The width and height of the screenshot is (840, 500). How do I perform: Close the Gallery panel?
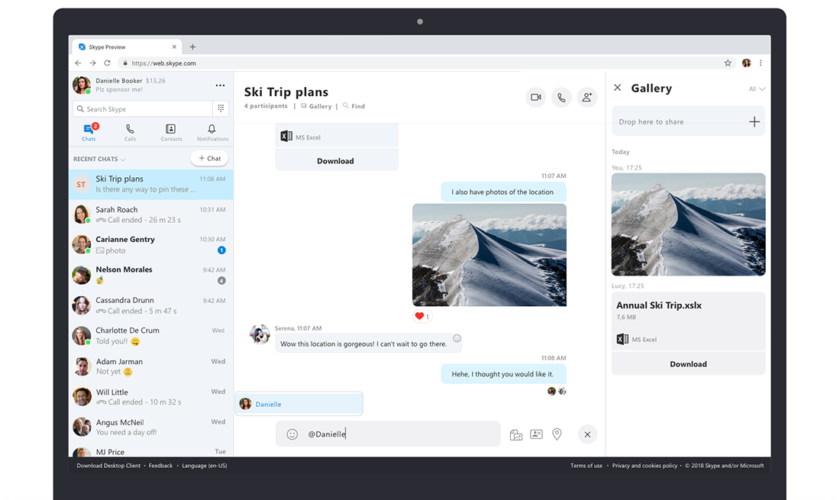pos(618,88)
